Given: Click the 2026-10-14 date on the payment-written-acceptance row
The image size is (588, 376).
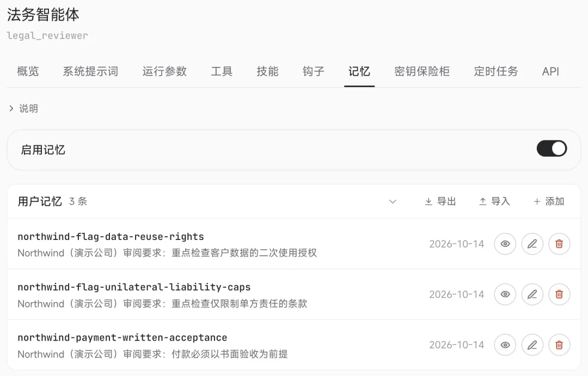Looking at the screenshot, I should [x=456, y=345].
